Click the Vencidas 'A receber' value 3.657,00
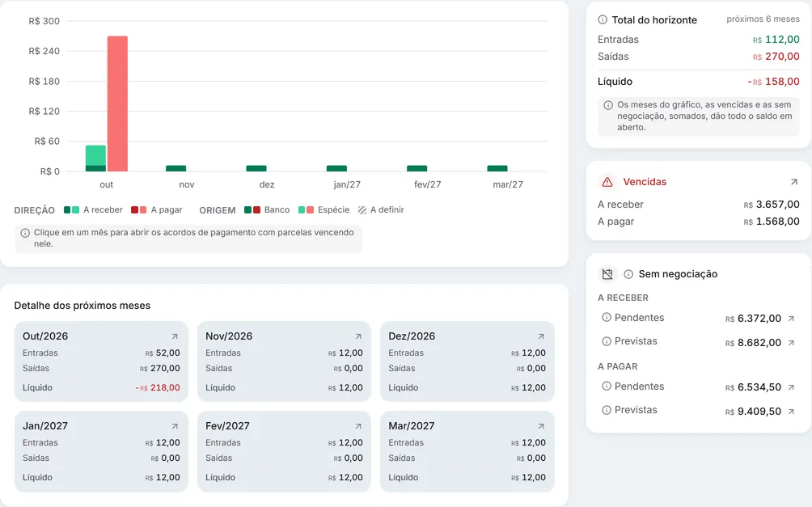 pyautogui.click(x=772, y=205)
